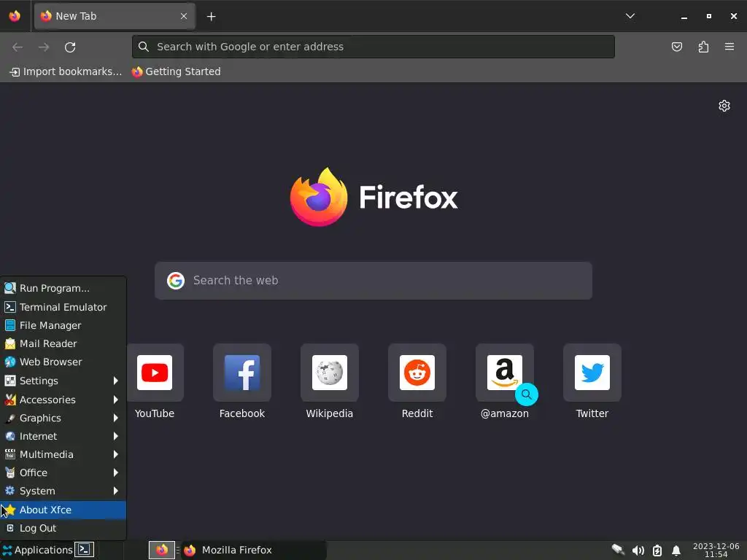Click the Applications menu button
747x560 pixels.
pos(37,550)
